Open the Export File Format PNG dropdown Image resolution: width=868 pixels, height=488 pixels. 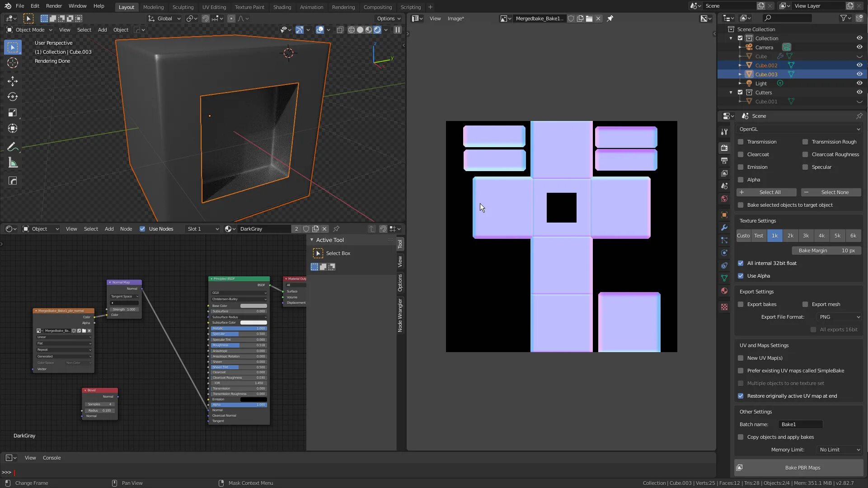[839, 317]
